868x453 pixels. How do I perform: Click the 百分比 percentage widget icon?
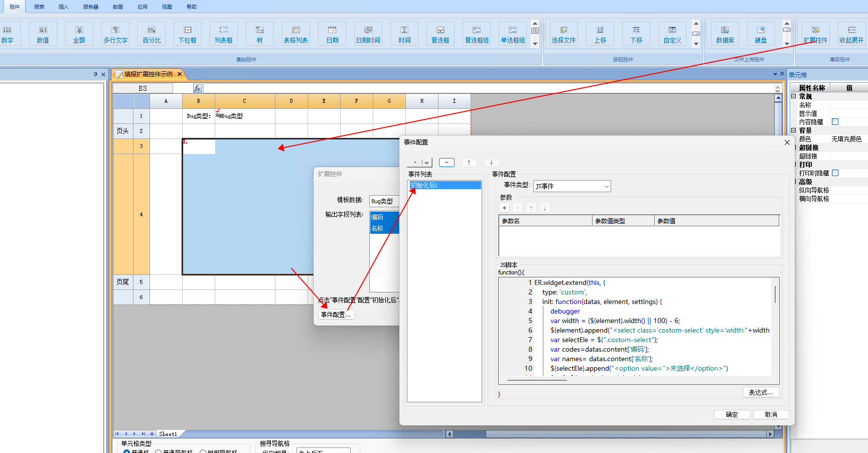click(x=152, y=34)
